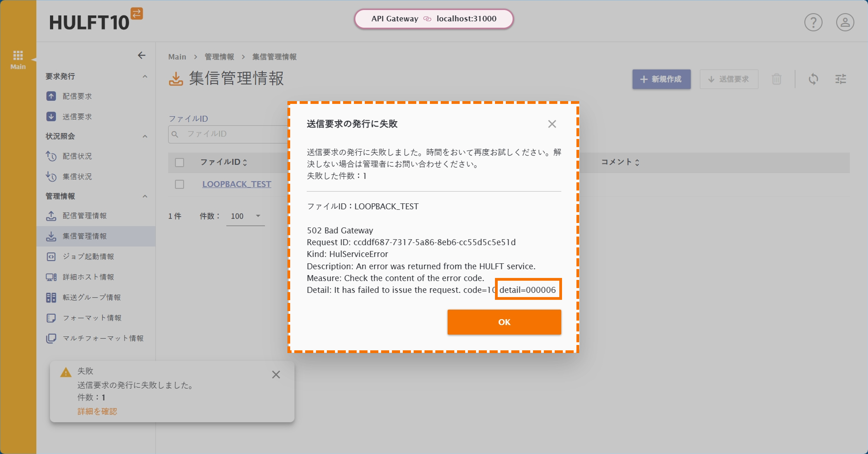Viewport: 868px width, 454px height.
Task: Open the filter settings sliders icon
Action: (x=840, y=79)
